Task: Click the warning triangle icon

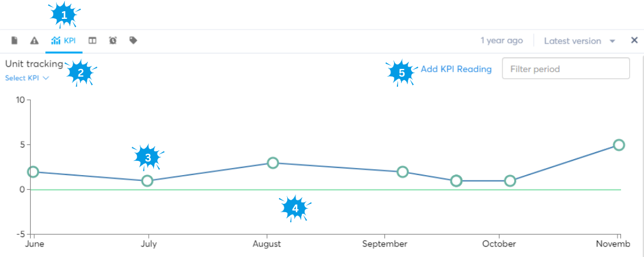Action: tap(34, 41)
